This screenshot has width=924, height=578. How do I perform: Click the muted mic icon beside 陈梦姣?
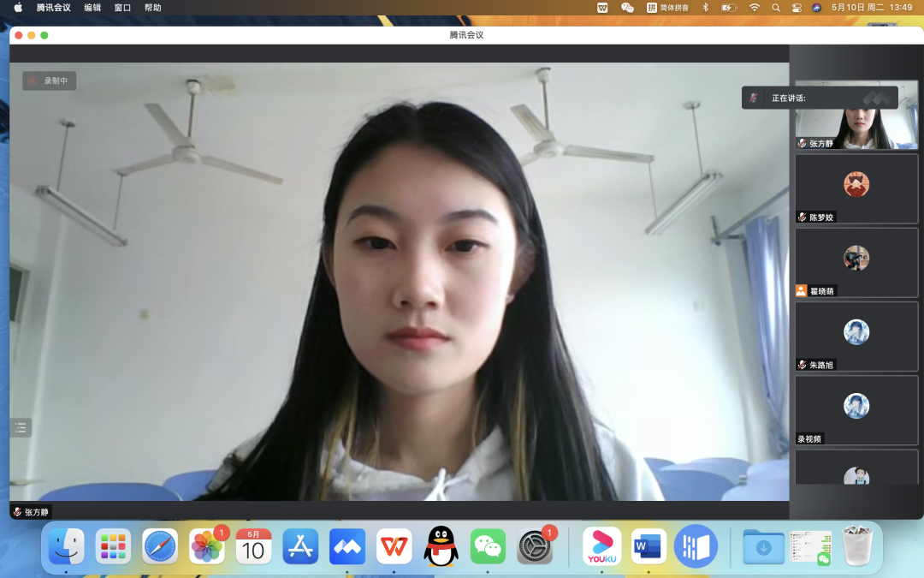coord(802,217)
